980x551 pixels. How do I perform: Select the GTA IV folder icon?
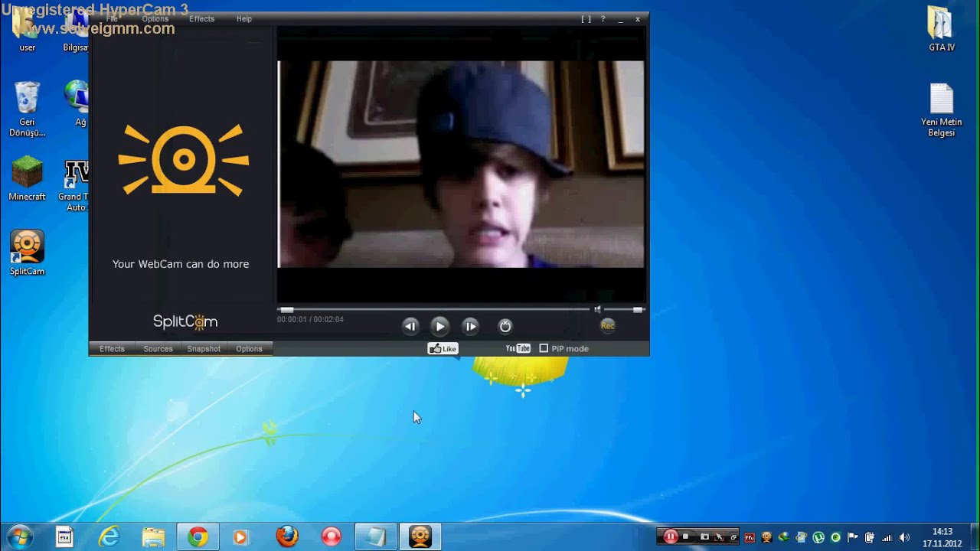[941, 29]
